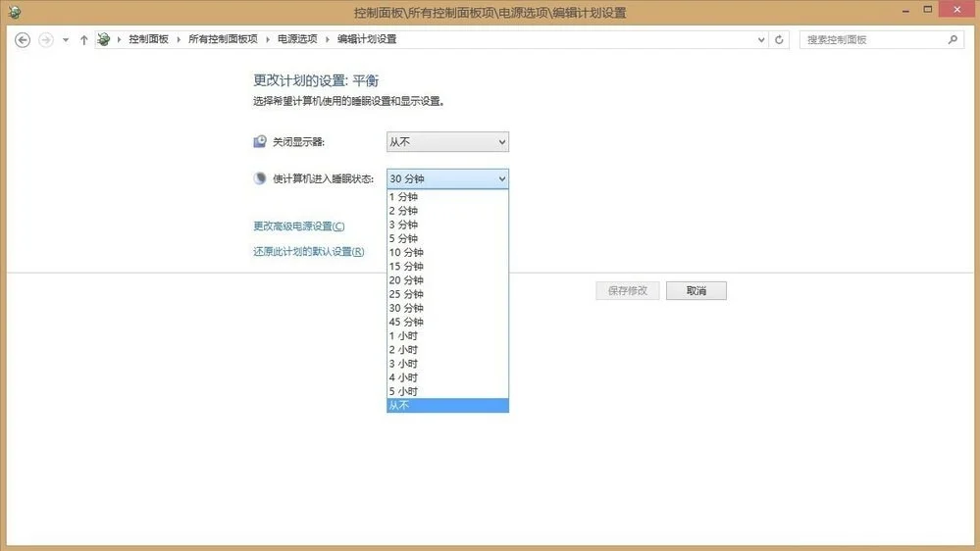The image size is (980, 551).
Task: Pick 3 小时 option
Action: point(447,364)
